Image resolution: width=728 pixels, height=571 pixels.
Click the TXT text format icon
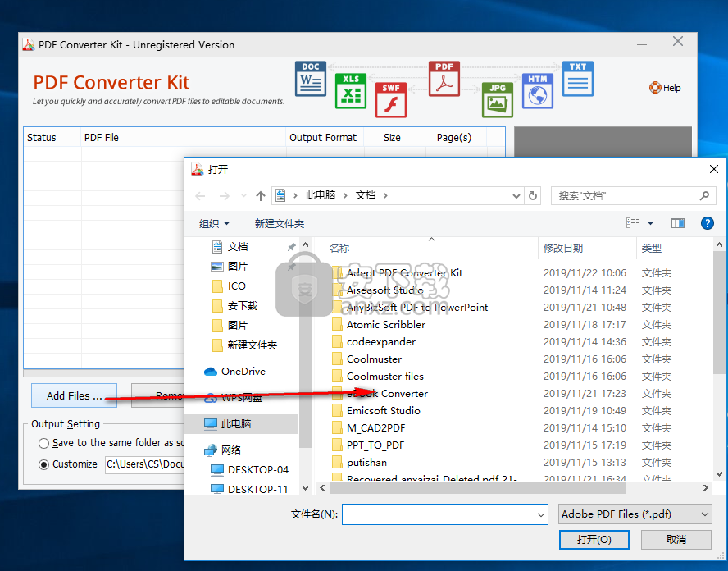coord(578,79)
